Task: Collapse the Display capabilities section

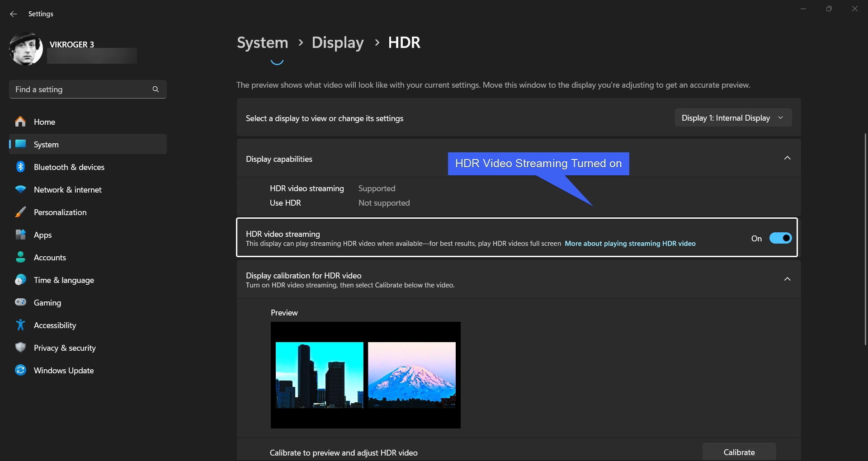Action: [x=787, y=158]
